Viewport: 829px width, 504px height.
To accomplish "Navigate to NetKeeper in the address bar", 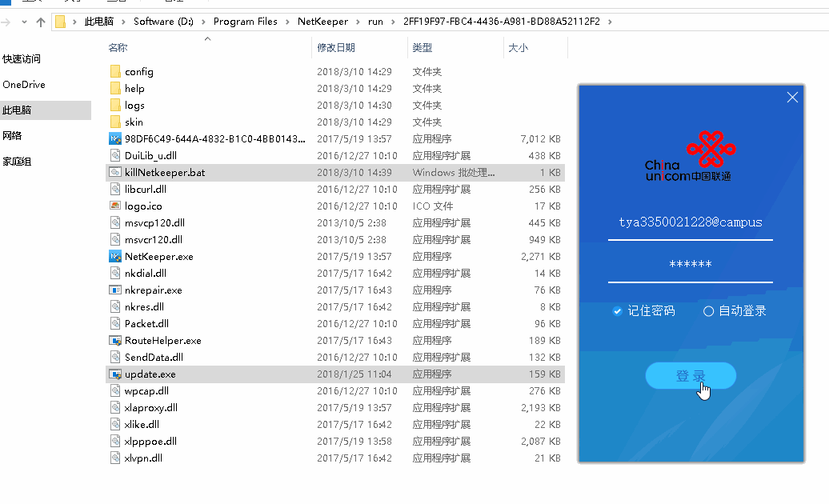I will [x=322, y=22].
